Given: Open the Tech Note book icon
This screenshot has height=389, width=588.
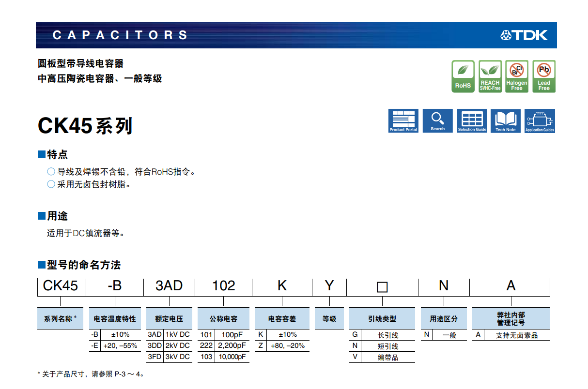Looking at the screenshot, I should point(506,120).
